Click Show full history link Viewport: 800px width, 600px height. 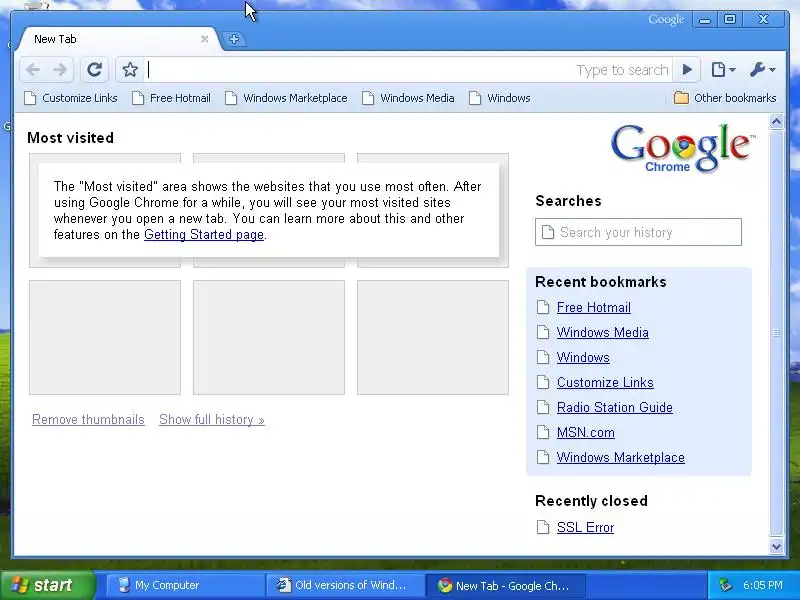(212, 419)
